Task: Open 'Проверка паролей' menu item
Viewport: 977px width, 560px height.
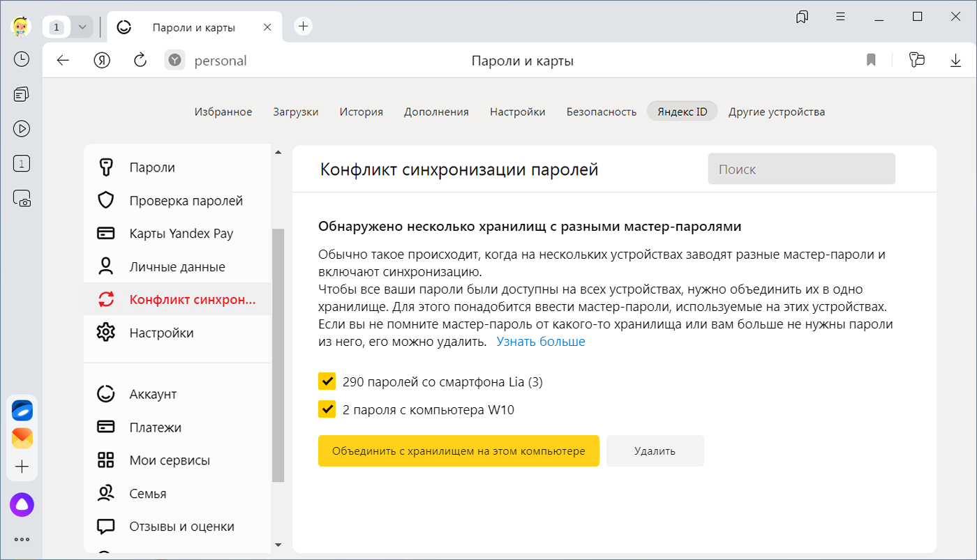Action: click(x=177, y=201)
